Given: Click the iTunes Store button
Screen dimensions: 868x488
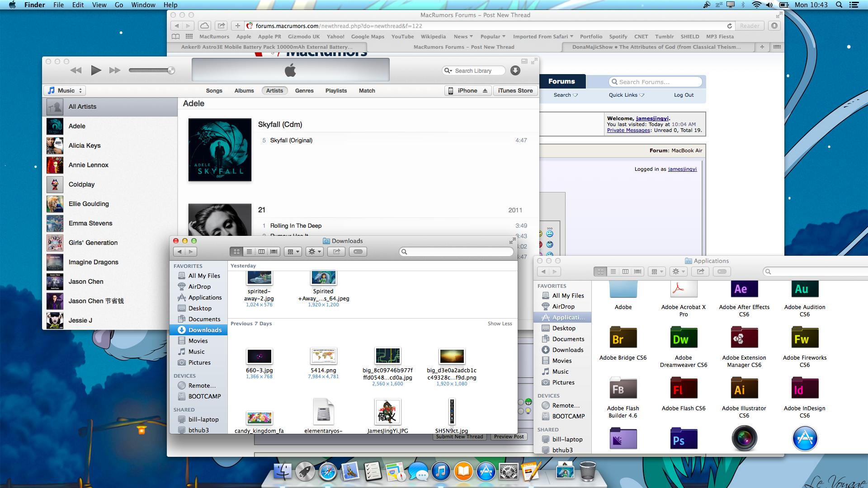Looking at the screenshot, I should [x=515, y=90].
